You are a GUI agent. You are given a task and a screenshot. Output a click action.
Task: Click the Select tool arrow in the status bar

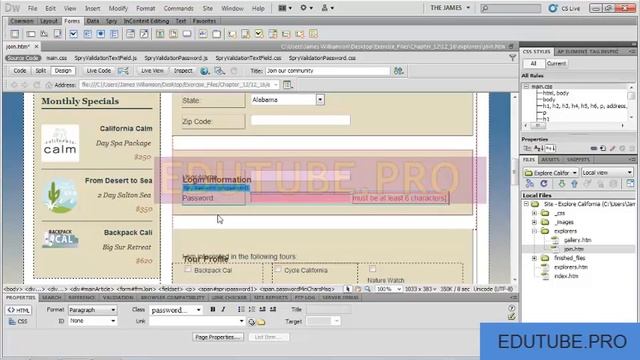click(x=347, y=289)
